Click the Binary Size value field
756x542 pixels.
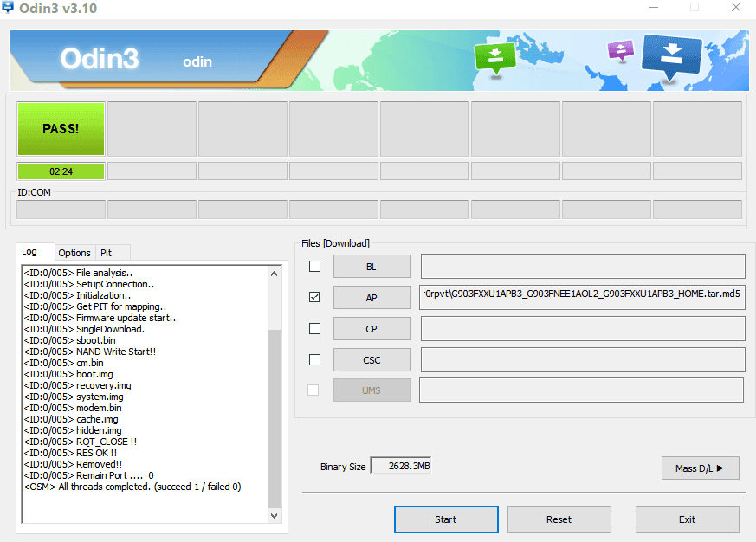tap(401, 466)
